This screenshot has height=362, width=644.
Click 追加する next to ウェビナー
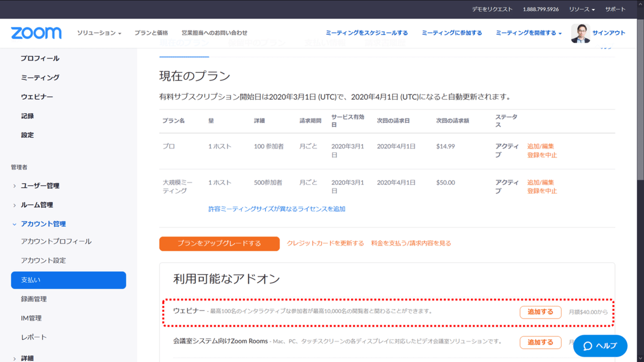tap(540, 312)
